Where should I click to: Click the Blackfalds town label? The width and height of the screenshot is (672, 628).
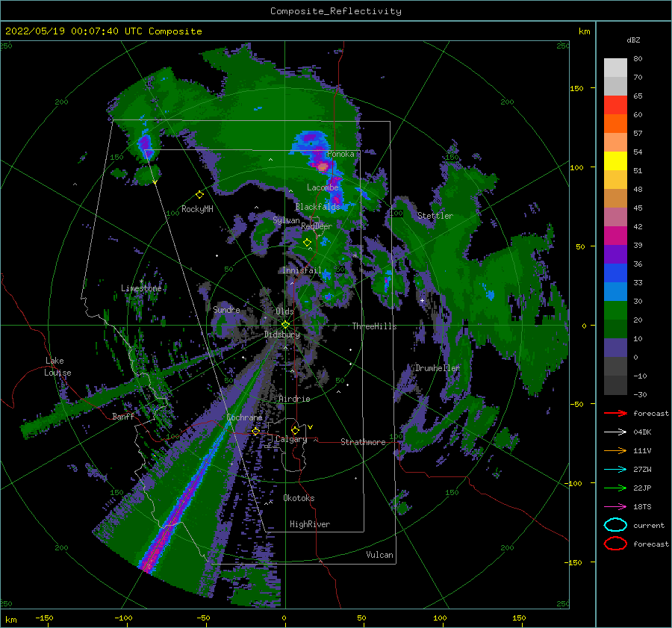click(x=317, y=207)
